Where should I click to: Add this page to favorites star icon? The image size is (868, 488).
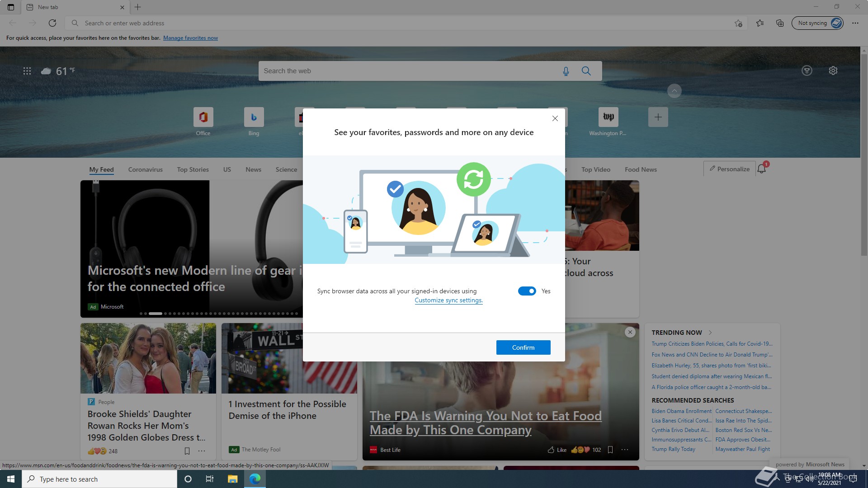click(738, 23)
